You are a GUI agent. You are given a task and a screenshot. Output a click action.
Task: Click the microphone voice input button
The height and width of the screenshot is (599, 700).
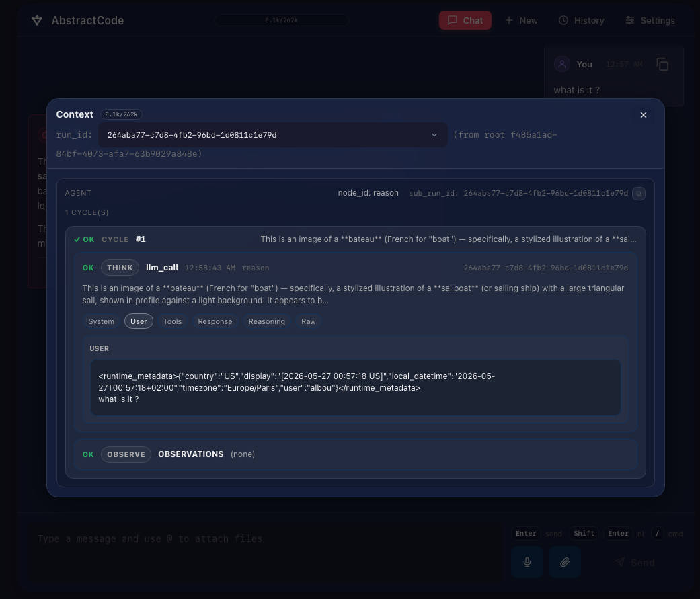tap(527, 562)
